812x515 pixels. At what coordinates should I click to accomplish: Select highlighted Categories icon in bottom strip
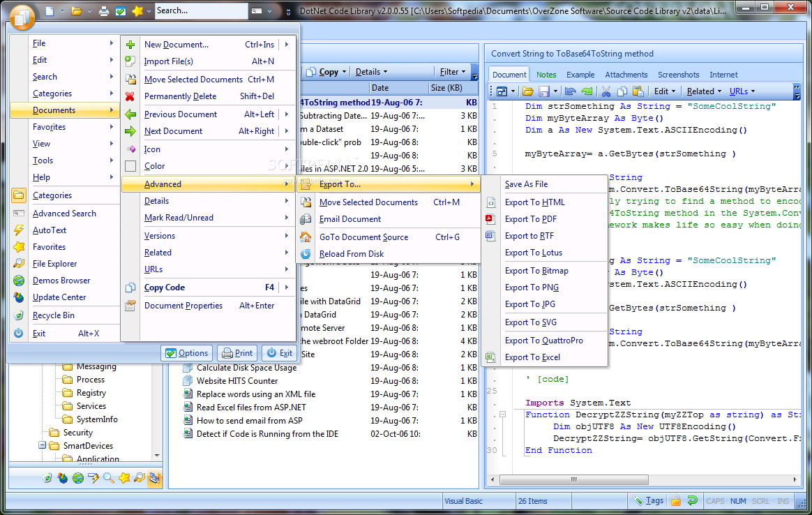click(x=155, y=478)
